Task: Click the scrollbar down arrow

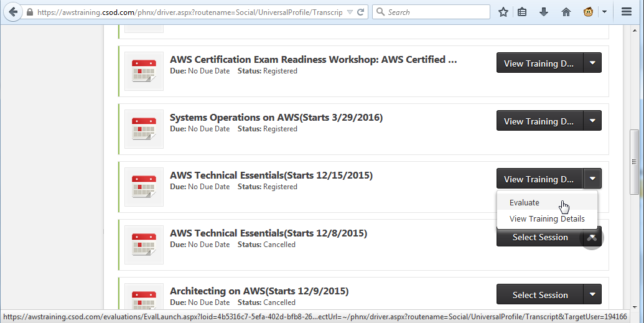Action: [x=634, y=307]
